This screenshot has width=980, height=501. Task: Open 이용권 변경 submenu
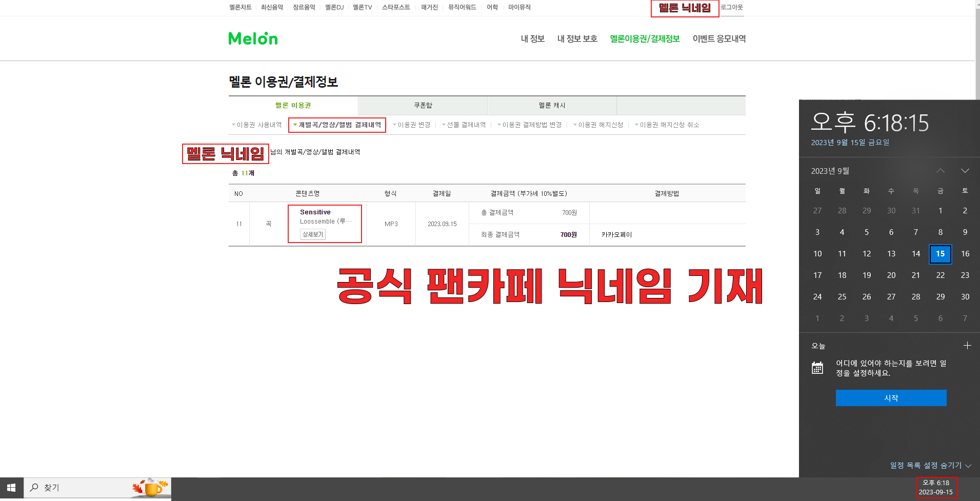(x=414, y=125)
